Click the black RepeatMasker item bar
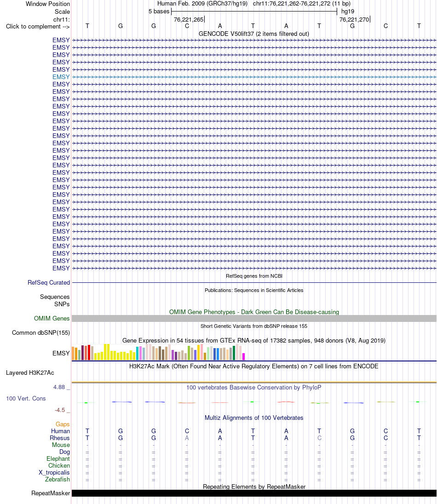 pyautogui.click(x=254, y=493)
